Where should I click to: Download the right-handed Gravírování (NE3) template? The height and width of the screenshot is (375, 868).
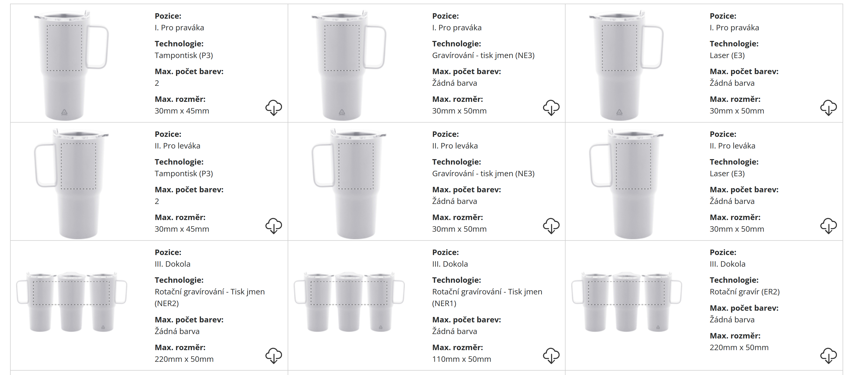coord(551,108)
